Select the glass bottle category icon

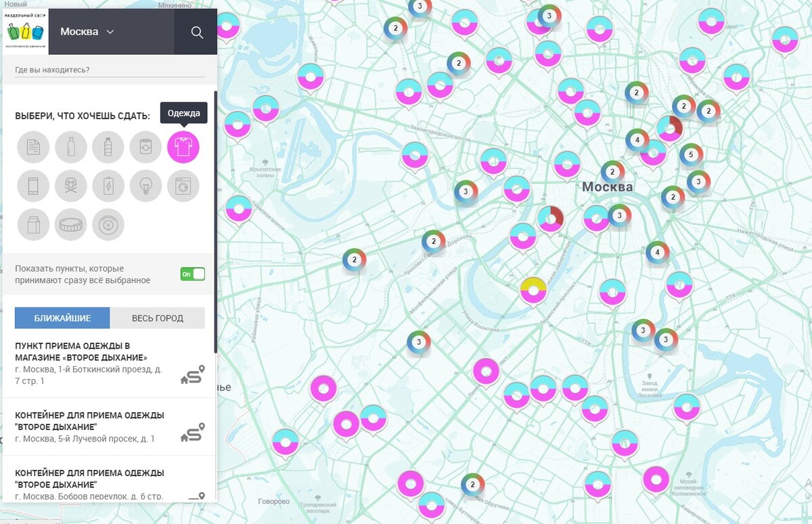71,147
